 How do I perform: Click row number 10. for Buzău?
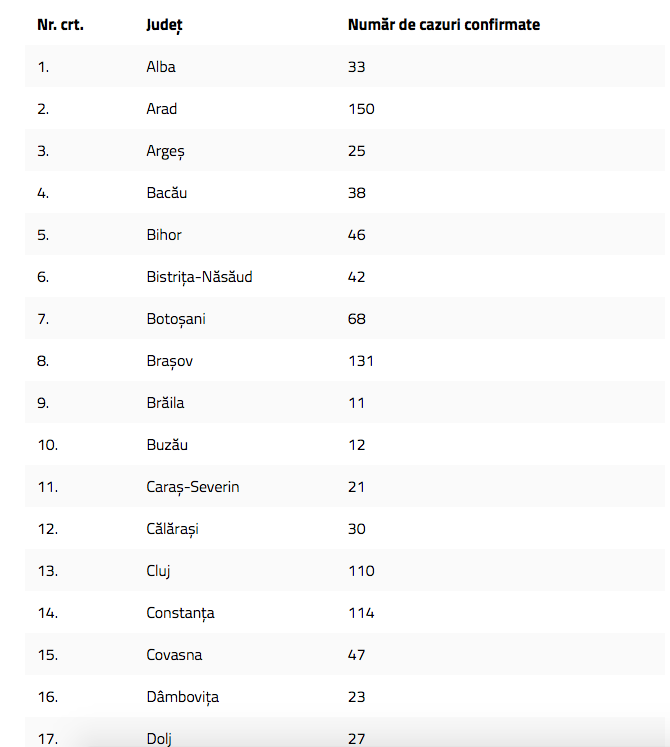(48, 445)
